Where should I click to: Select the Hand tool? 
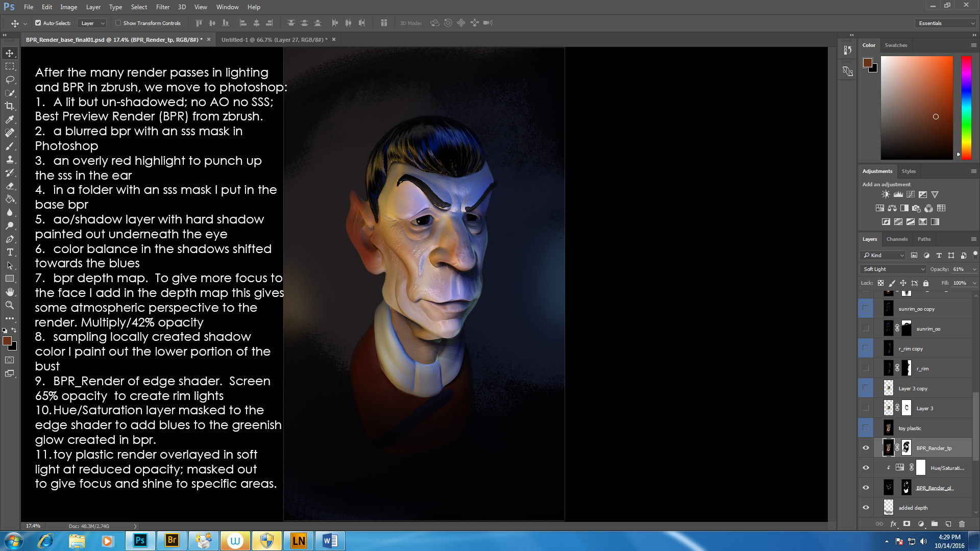tap(10, 292)
